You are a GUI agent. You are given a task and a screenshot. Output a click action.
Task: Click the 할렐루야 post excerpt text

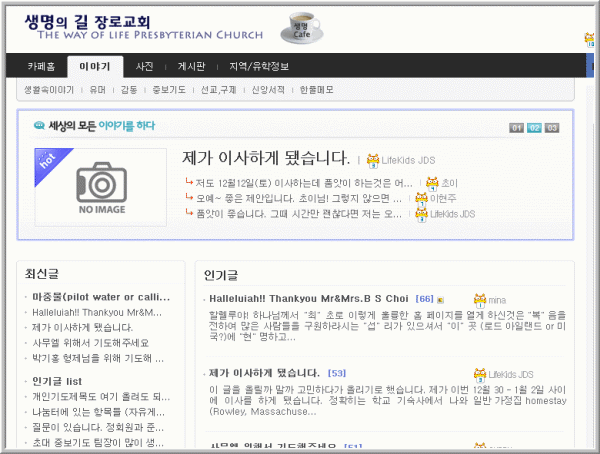[x=387, y=326]
